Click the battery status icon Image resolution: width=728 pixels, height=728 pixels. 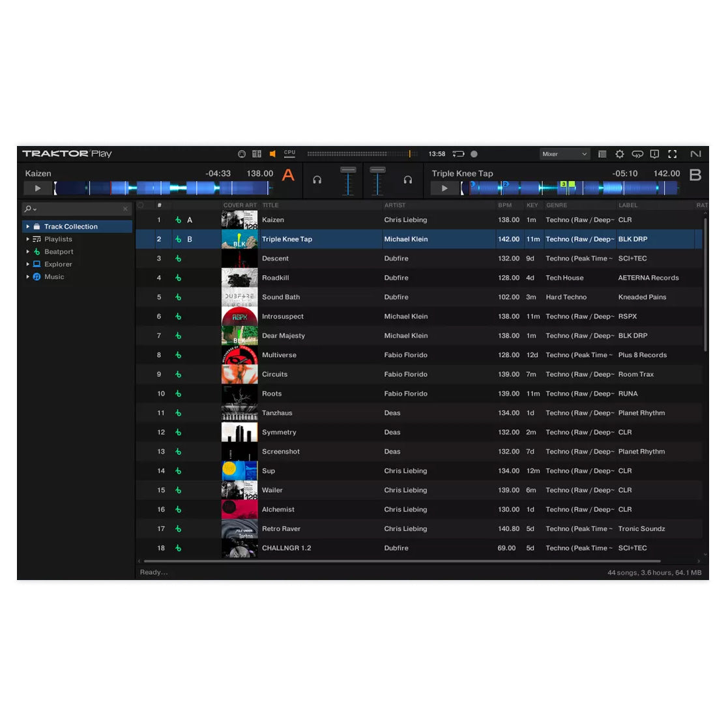click(x=458, y=154)
